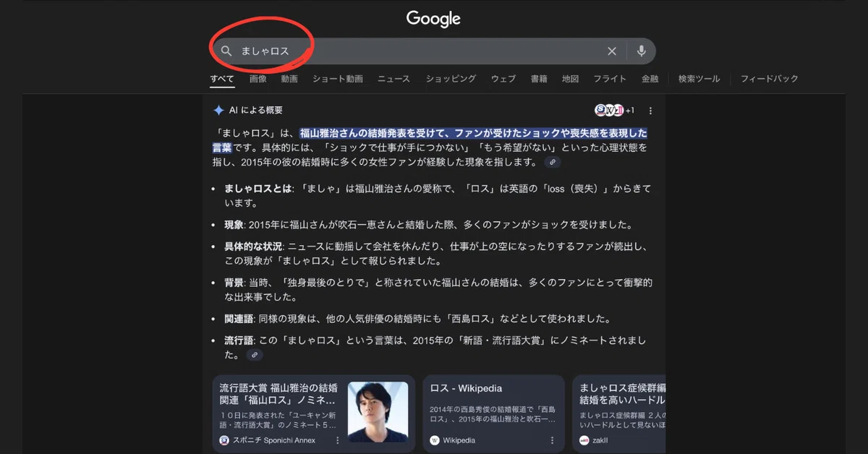Switch to the ウェブ tab
This screenshot has height=454, width=868.
tap(503, 79)
